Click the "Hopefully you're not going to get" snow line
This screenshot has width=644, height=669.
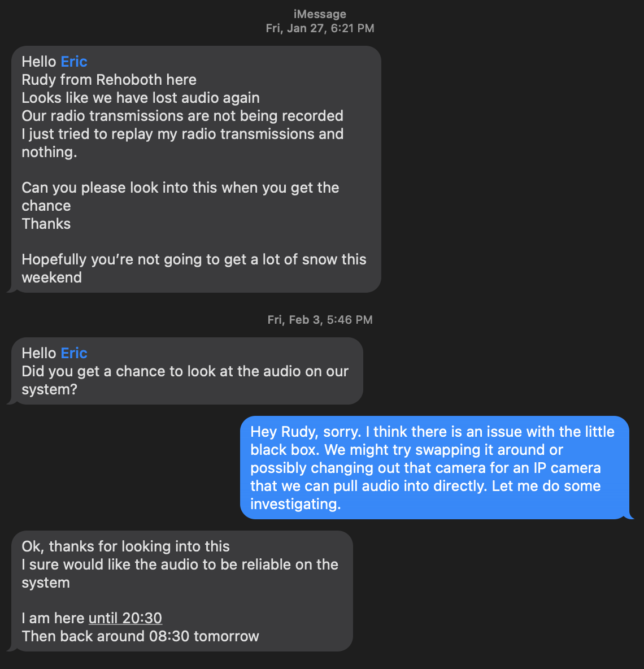pyautogui.click(x=194, y=259)
